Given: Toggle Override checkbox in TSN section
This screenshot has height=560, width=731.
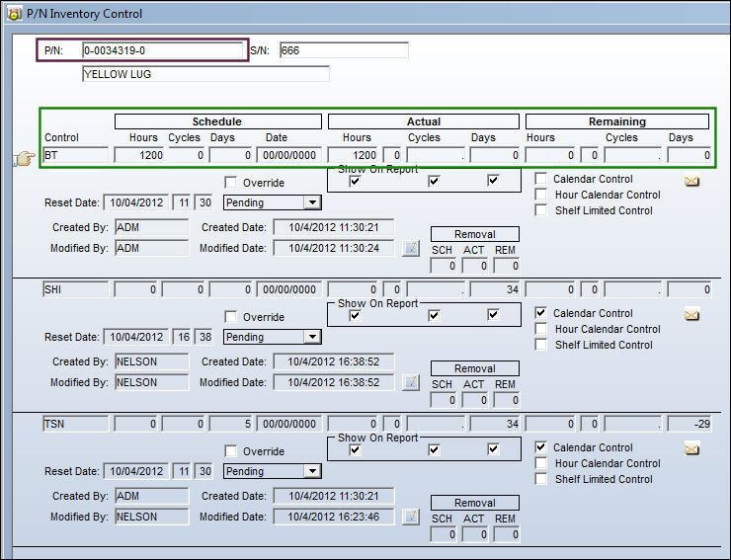Looking at the screenshot, I should click(230, 451).
